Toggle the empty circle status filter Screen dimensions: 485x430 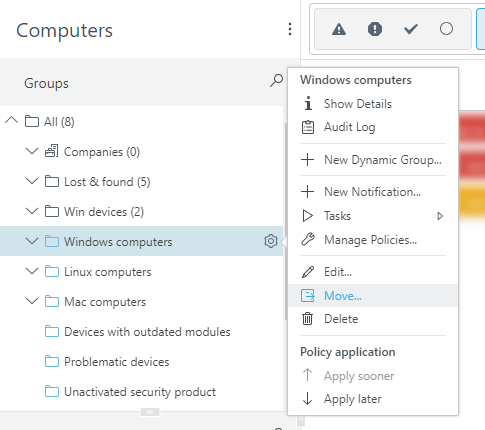pos(446,29)
